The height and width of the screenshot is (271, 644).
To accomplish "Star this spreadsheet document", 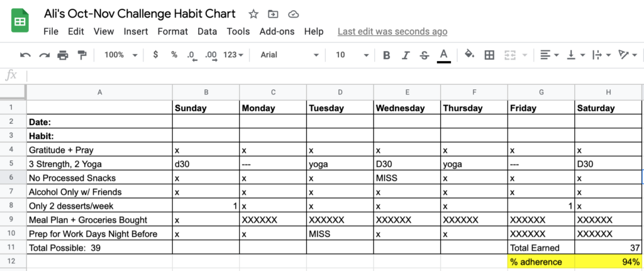I will tap(253, 14).
